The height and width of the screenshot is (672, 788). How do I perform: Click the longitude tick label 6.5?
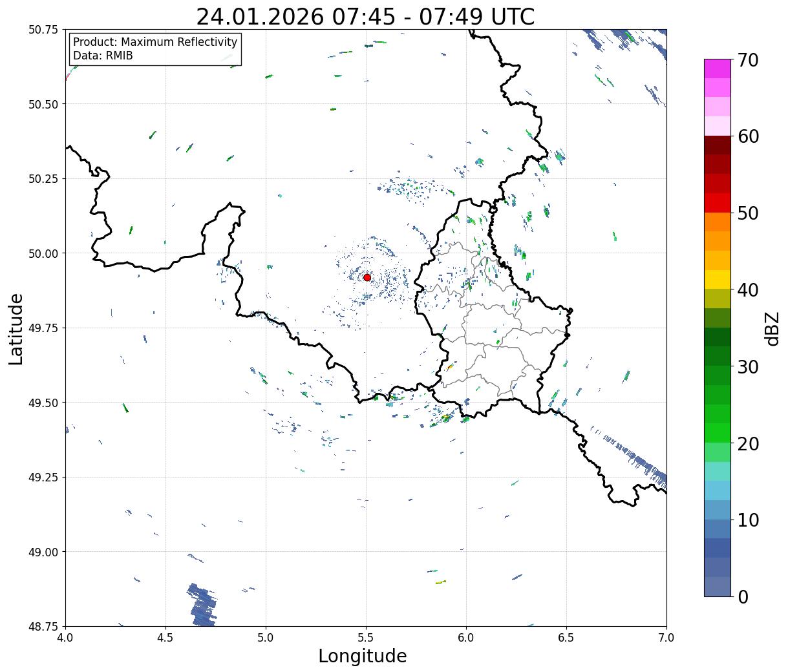(x=566, y=638)
